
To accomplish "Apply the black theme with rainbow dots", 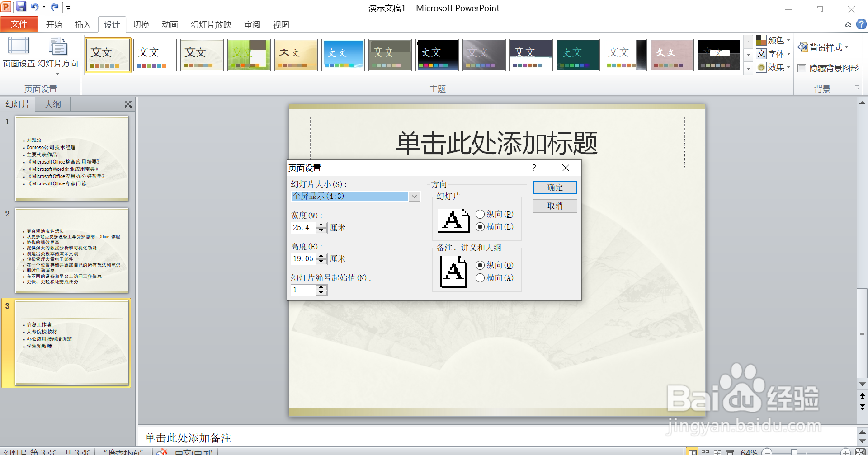I will point(437,55).
